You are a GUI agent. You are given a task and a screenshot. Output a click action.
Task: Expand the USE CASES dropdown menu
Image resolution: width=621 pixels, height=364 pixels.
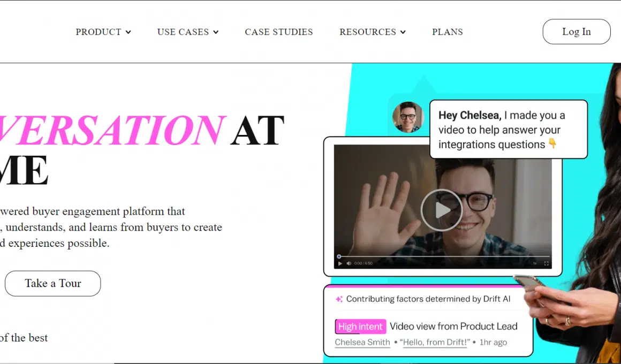(188, 32)
